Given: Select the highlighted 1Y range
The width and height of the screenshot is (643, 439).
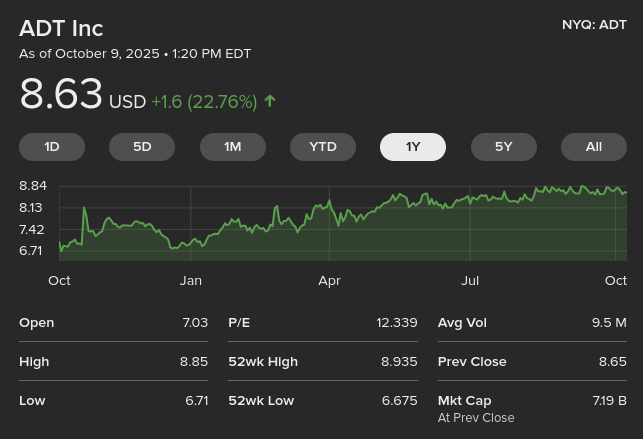Looking at the screenshot, I should pyautogui.click(x=413, y=147).
